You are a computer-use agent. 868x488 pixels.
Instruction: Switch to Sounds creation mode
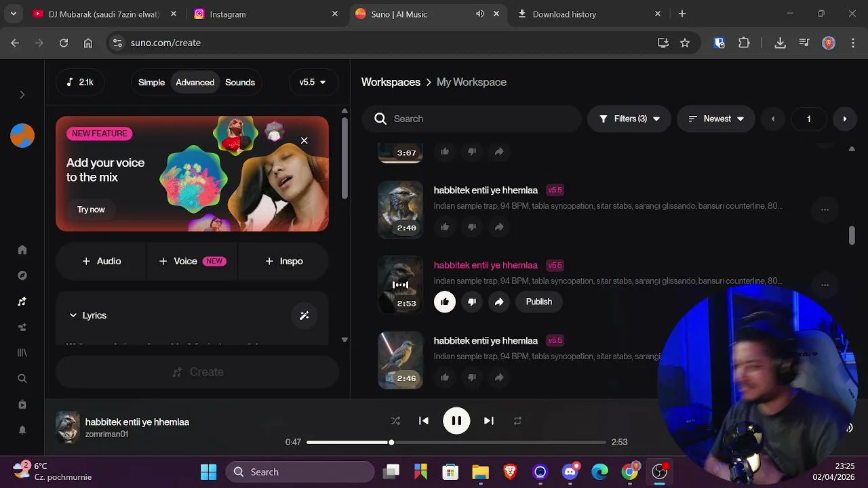240,82
